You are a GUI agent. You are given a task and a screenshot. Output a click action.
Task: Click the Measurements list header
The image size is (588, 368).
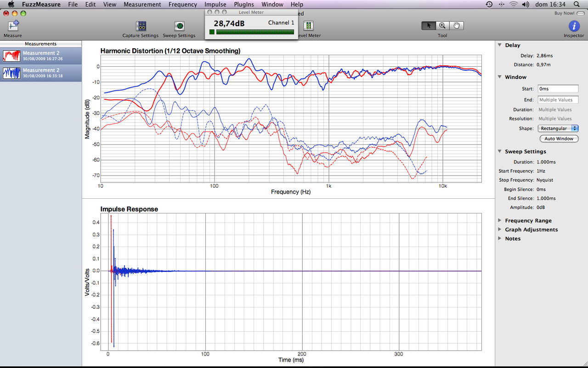(x=41, y=44)
